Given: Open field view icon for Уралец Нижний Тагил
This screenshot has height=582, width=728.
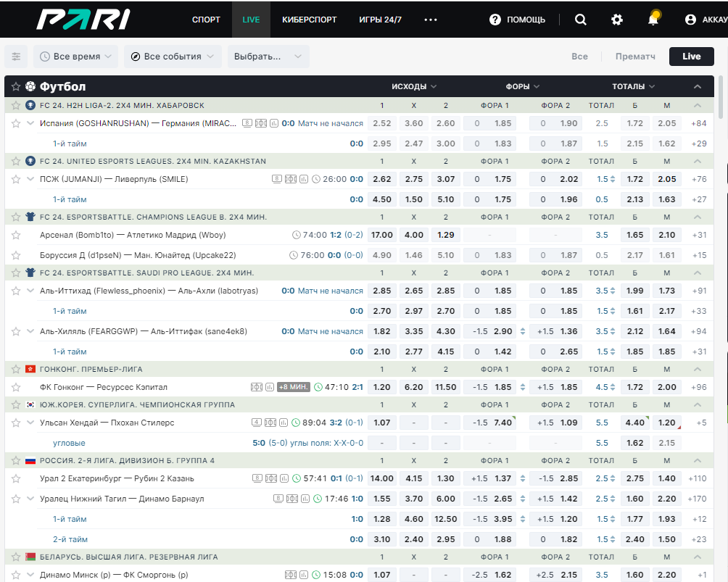Looking at the screenshot, I should (292, 499).
